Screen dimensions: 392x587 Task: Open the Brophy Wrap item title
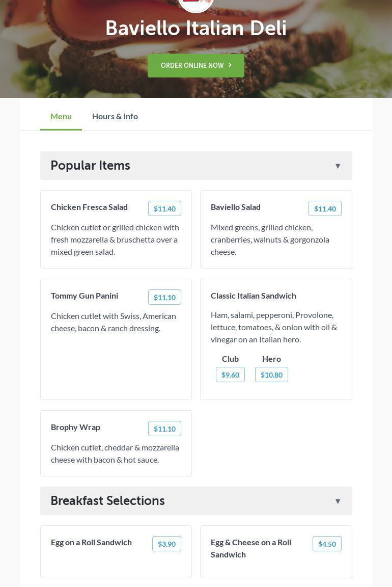click(x=76, y=427)
